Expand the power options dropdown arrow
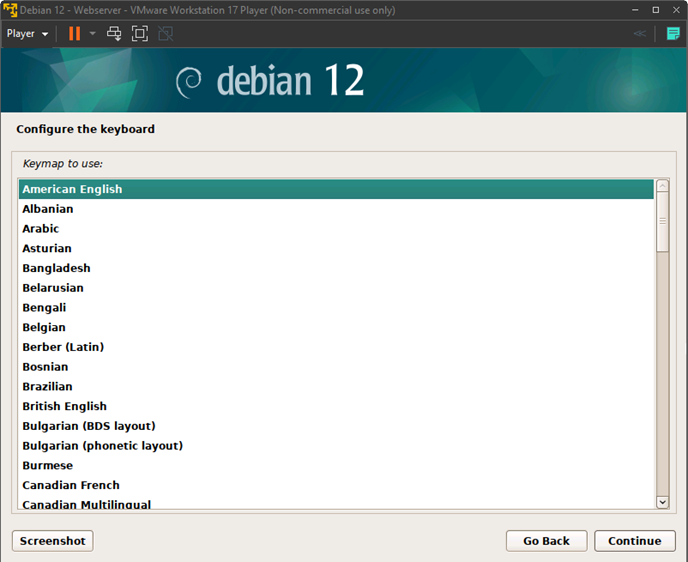The height and width of the screenshot is (562, 688). point(92,33)
